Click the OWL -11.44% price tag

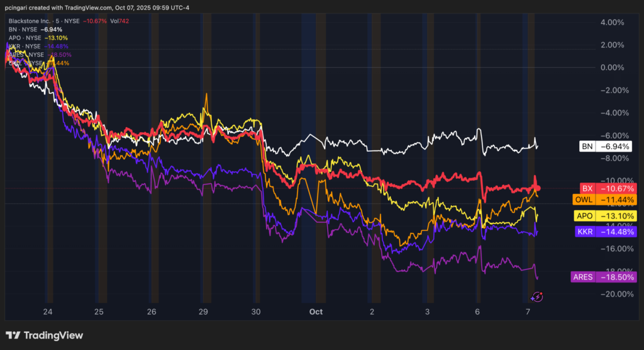pyautogui.click(x=606, y=200)
